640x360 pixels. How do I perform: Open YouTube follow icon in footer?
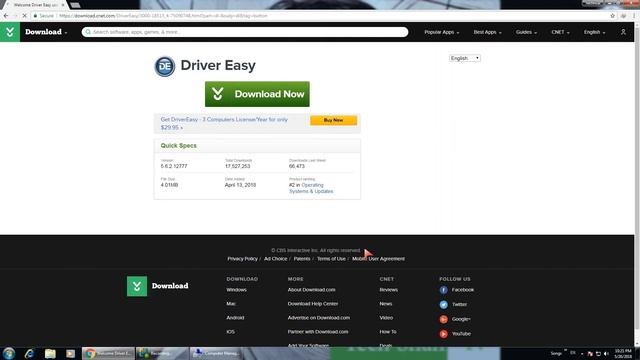(x=443, y=334)
